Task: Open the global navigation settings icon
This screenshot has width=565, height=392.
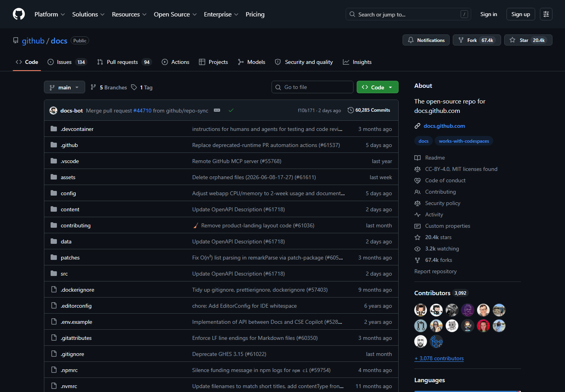Action: click(x=546, y=14)
